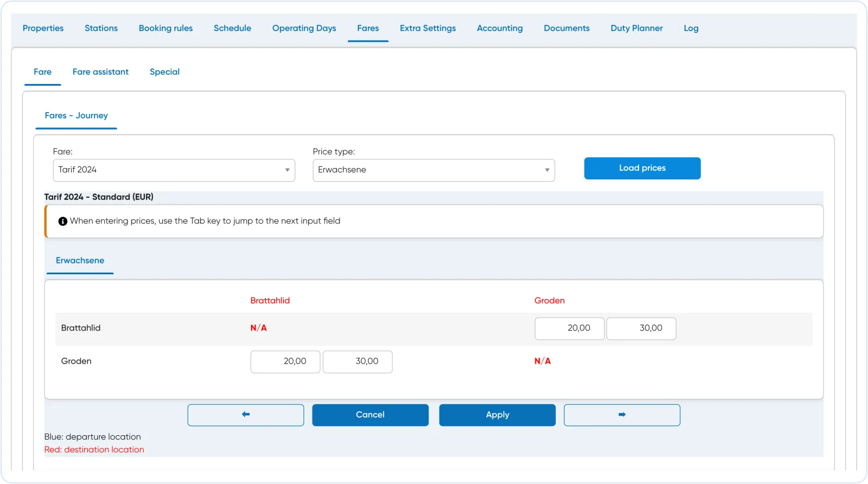Viewport: 868px width, 484px height.
Task: Click the 20,00 field in the Brattahlid row
Action: point(570,329)
